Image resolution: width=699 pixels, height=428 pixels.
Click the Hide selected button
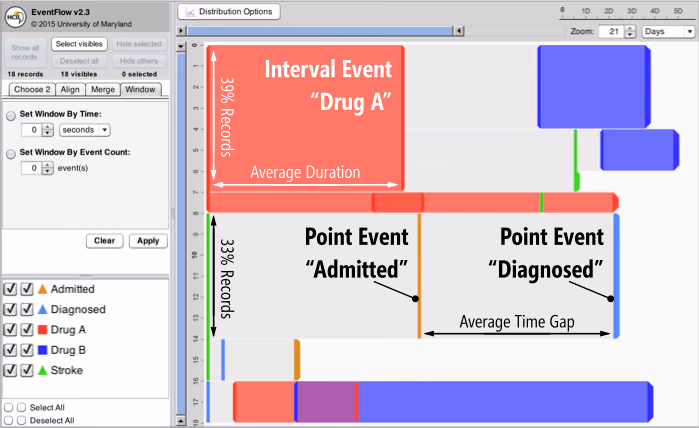coord(139,44)
